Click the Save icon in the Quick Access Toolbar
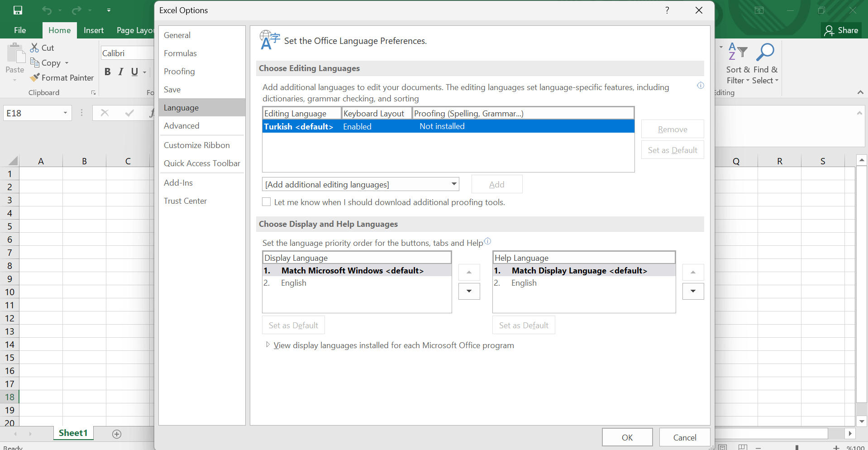The height and width of the screenshot is (450, 868). click(x=18, y=10)
